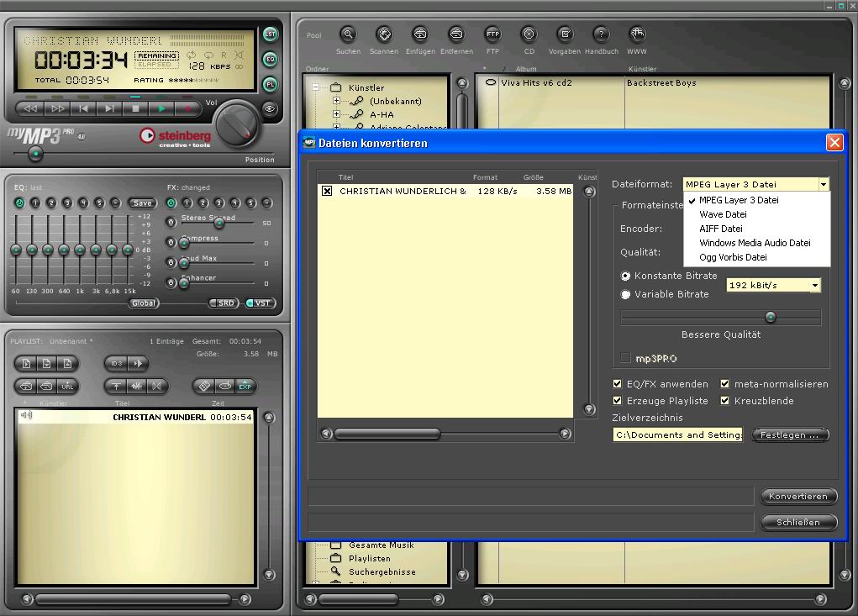
Task: Expand the (Unbekannt) artist node
Action: click(x=336, y=101)
